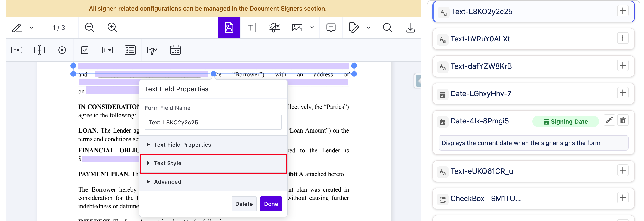Add a combo box dropdown field
Viewport: 644px width, 221px height.
click(107, 50)
